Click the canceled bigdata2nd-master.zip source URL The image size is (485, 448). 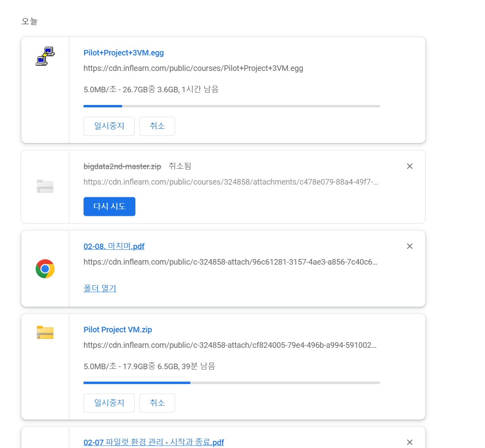tap(230, 182)
